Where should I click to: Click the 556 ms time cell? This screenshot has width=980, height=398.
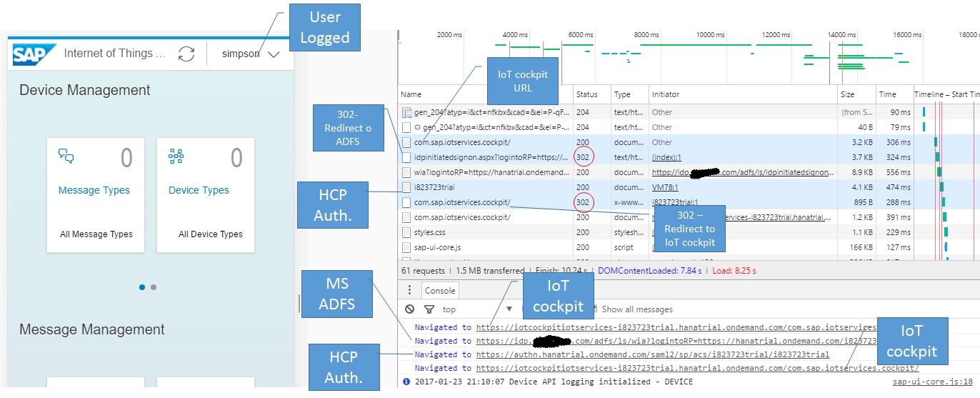(x=899, y=172)
